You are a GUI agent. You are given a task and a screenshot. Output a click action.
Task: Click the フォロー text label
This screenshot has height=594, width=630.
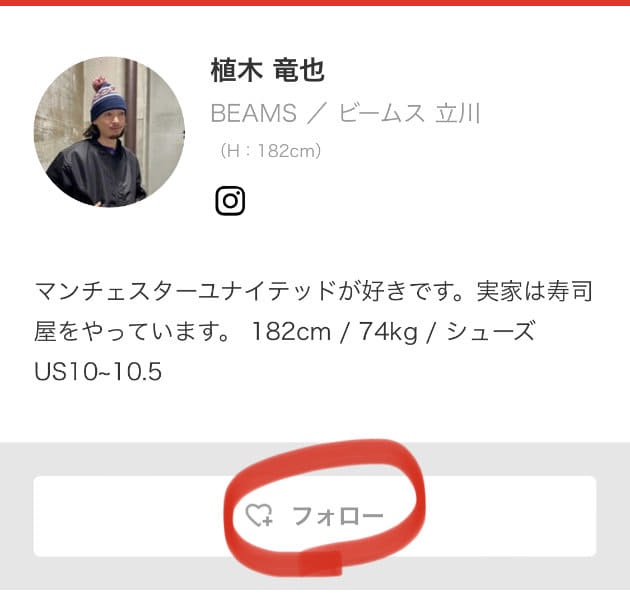click(338, 516)
